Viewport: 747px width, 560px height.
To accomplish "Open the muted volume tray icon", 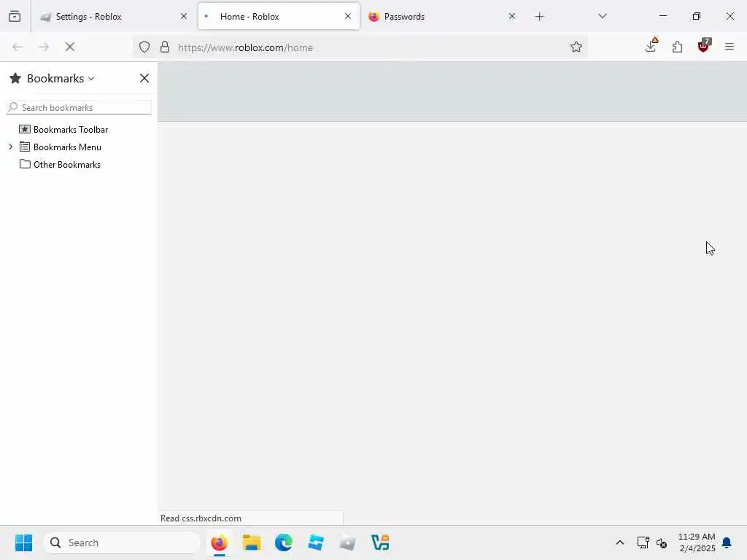I will (x=662, y=542).
